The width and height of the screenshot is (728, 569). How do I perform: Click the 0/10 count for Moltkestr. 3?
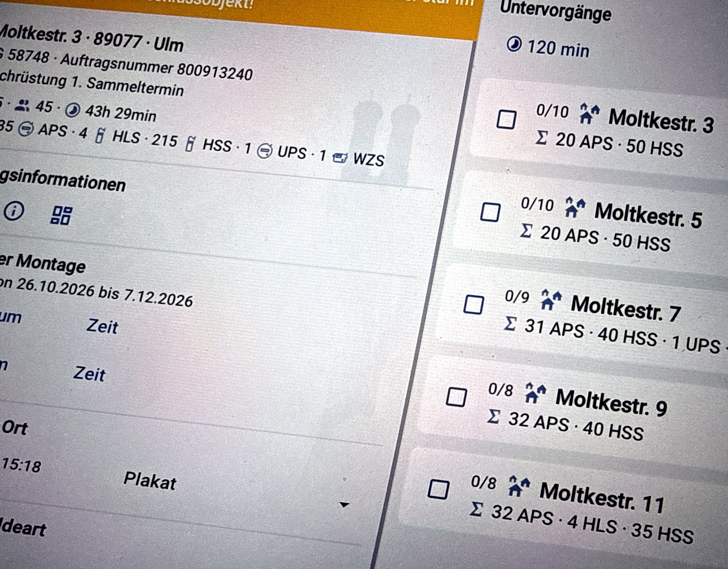point(552,111)
